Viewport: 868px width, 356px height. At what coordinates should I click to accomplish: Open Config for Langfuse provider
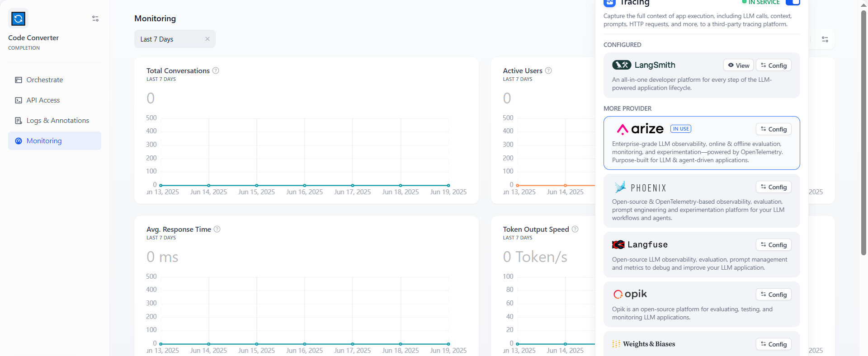[774, 245]
